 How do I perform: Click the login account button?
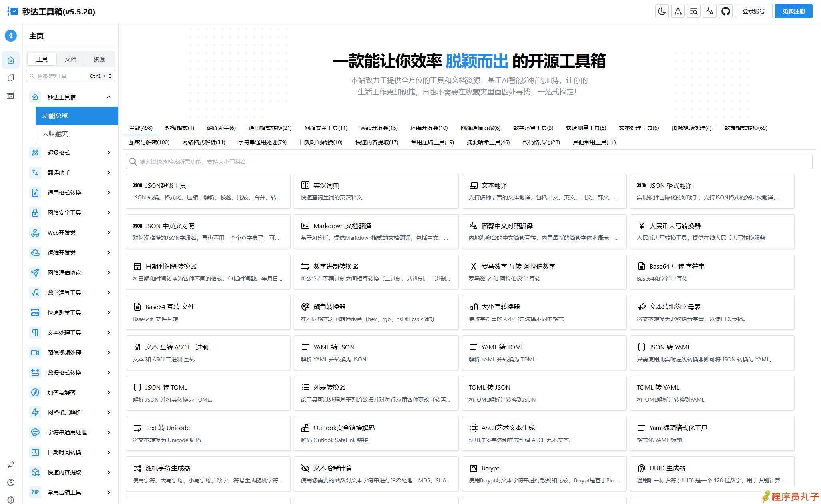click(x=753, y=11)
